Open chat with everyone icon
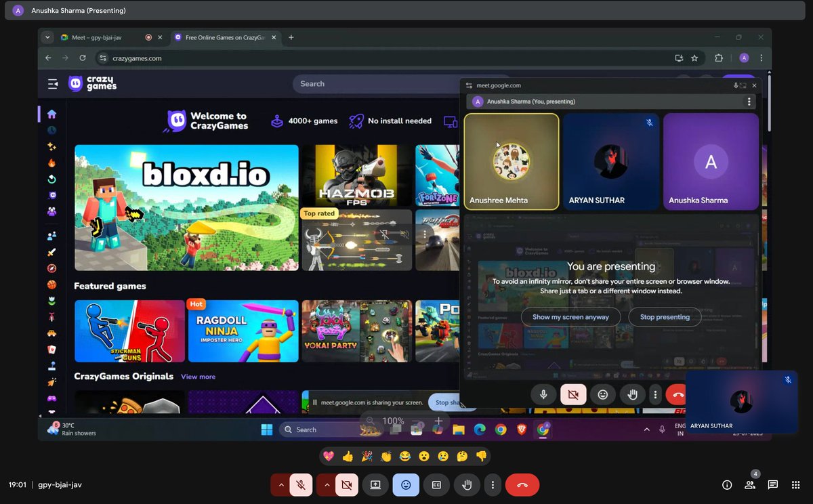 point(772,485)
